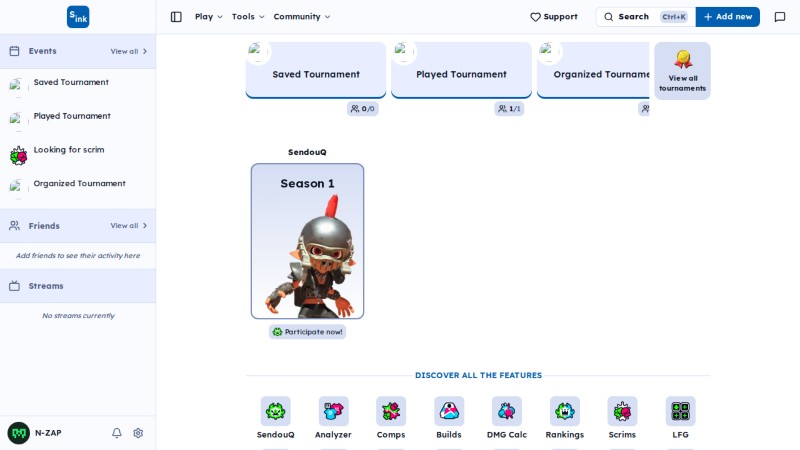This screenshot has height=450, width=800.
Task: Click the SendouQ heading above Season card
Action: click(307, 152)
